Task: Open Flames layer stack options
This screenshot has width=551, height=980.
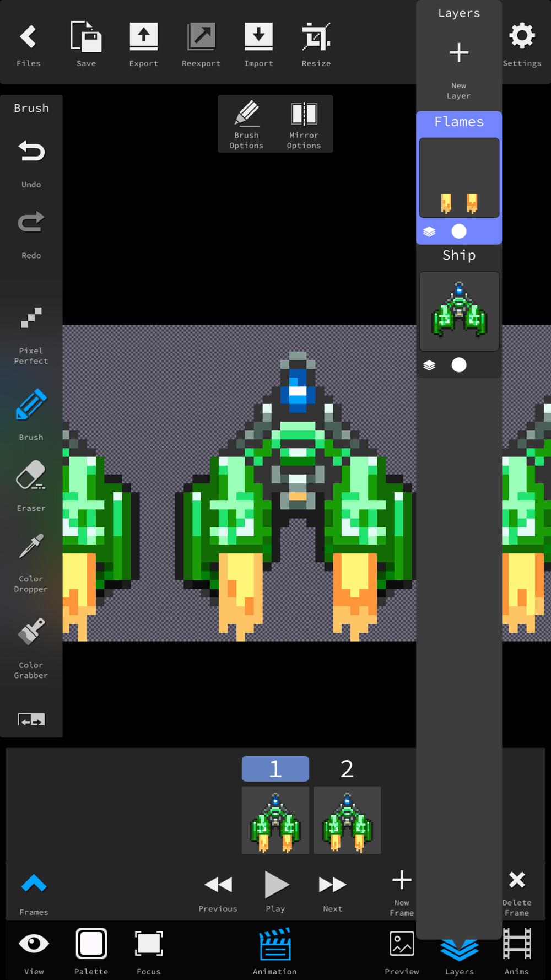Action: pos(429,231)
